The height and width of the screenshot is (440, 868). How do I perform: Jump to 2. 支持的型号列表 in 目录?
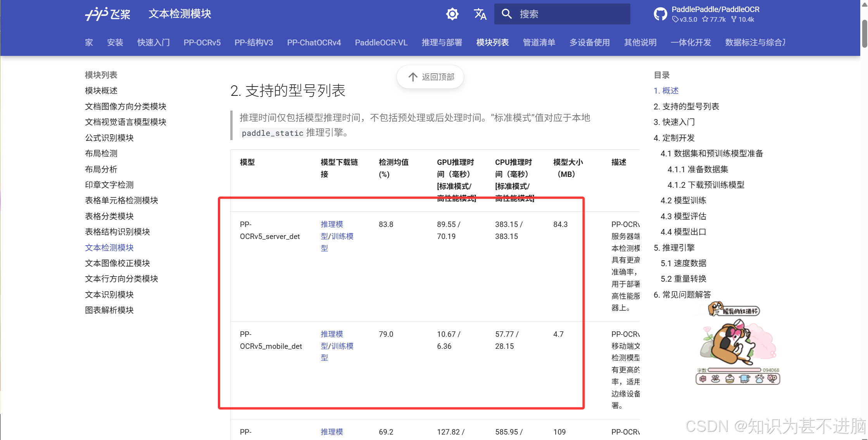pos(686,106)
